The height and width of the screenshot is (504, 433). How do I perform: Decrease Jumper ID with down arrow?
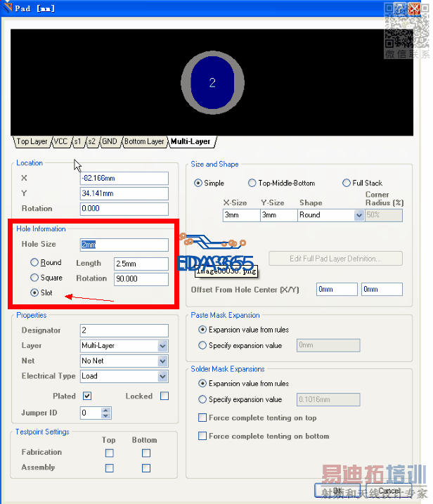click(x=105, y=416)
